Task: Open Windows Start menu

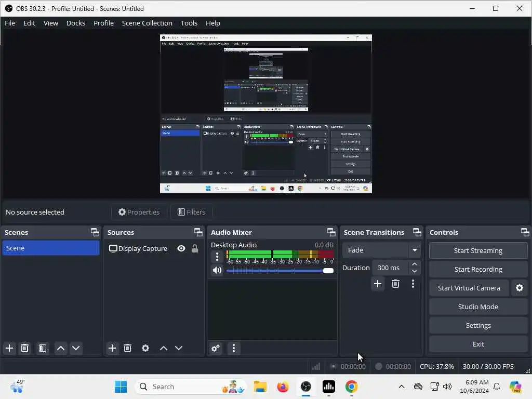Action: (121, 387)
